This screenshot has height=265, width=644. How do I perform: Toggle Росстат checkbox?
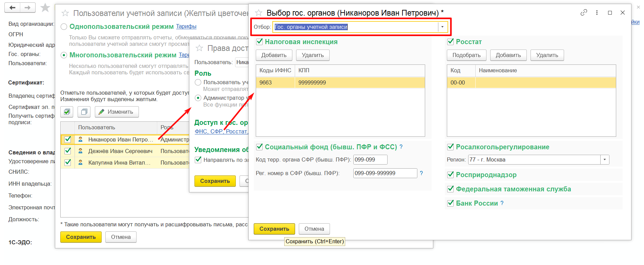(x=451, y=42)
